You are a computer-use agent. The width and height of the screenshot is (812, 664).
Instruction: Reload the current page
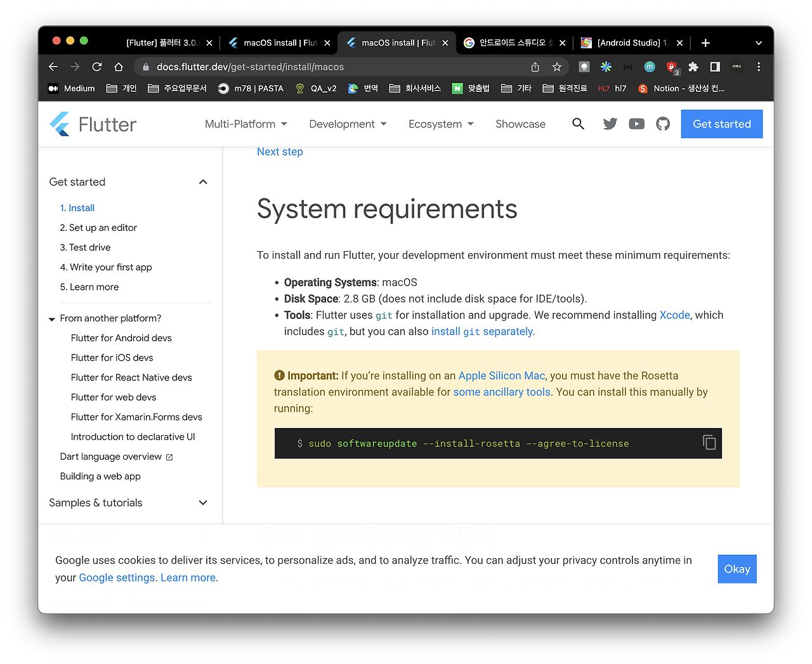97,67
